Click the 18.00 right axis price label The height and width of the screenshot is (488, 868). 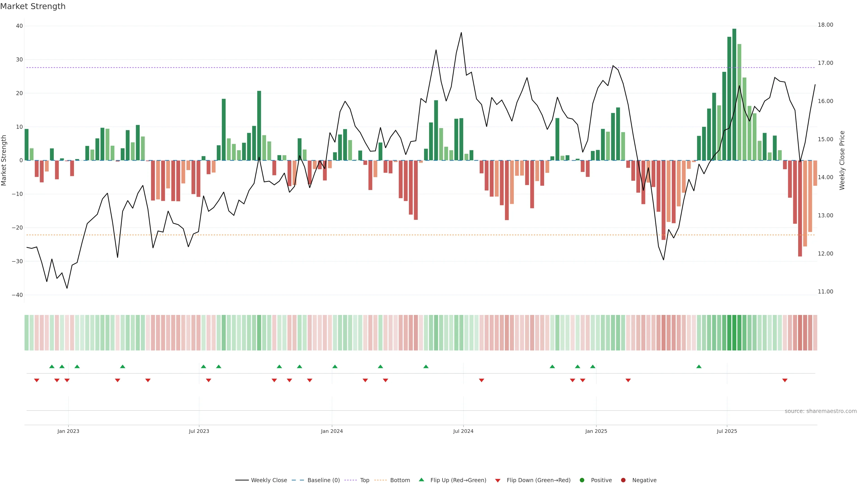825,25
